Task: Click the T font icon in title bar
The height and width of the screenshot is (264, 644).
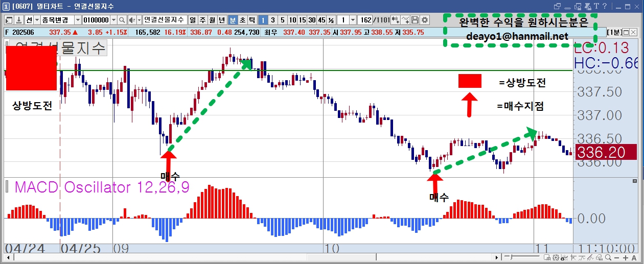Action: point(596,6)
